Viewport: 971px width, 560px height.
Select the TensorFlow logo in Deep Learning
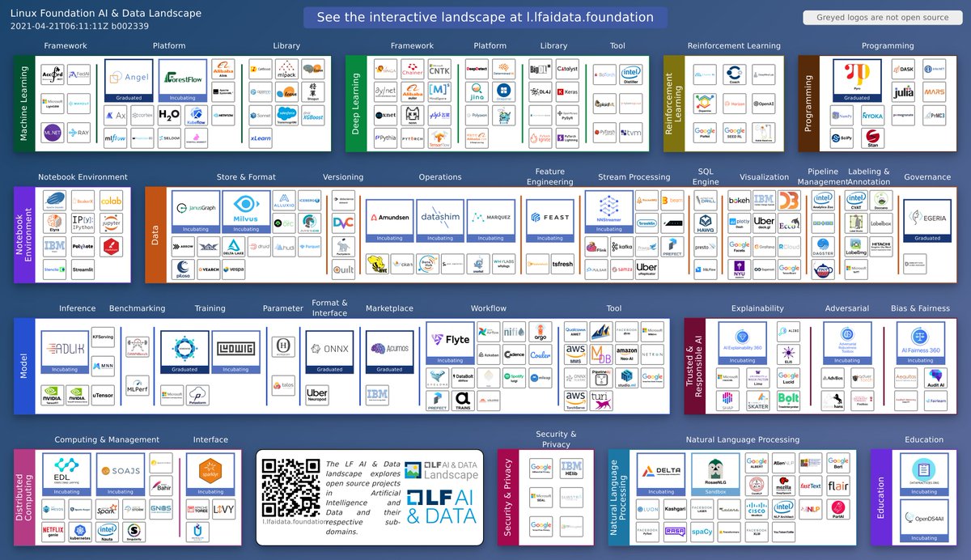coord(439,138)
